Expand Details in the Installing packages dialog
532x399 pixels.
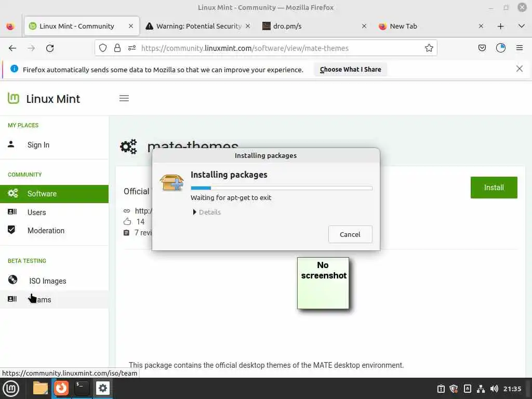pyautogui.click(x=207, y=212)
